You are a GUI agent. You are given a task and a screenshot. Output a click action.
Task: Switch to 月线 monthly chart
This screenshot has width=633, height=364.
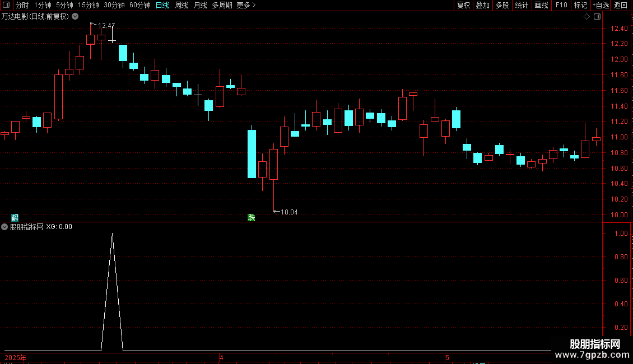tap(200, 5)
